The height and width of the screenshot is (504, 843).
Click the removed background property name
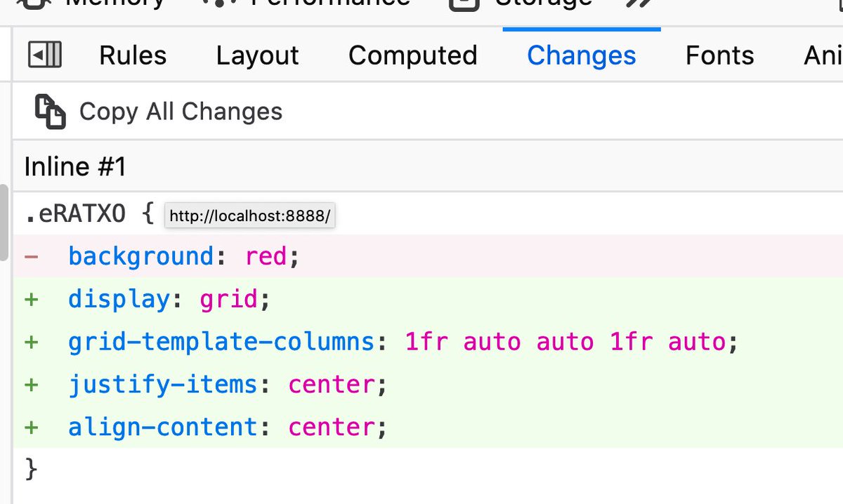point(140,256)
